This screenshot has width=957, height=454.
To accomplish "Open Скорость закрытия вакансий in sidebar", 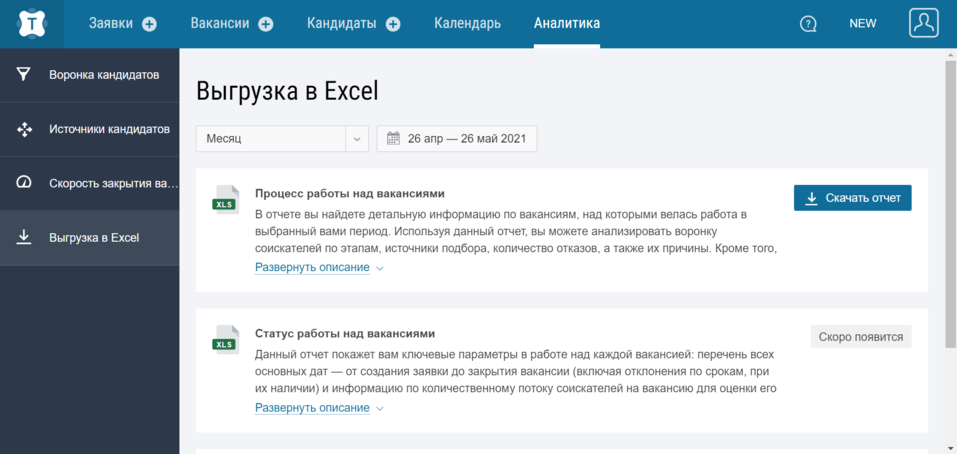I will (x=90, y=183).
